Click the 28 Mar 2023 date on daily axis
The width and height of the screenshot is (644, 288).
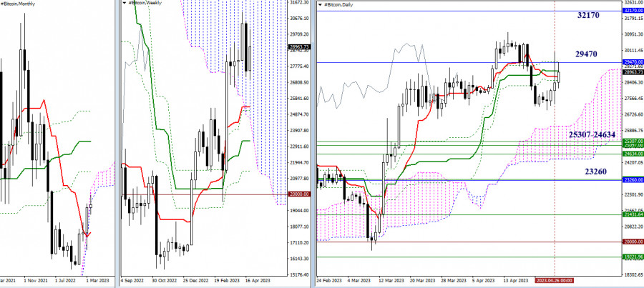[454, 281]
